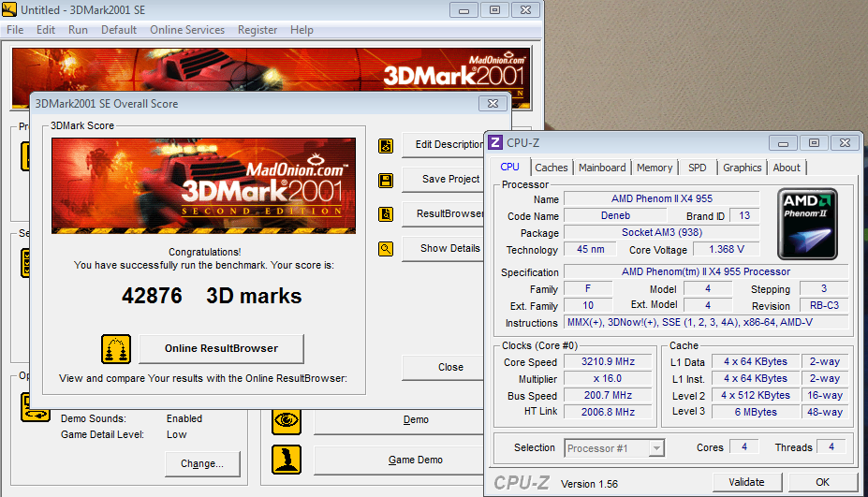
Task: Switch to the Caches tab
Action: [x=552, y=168]
